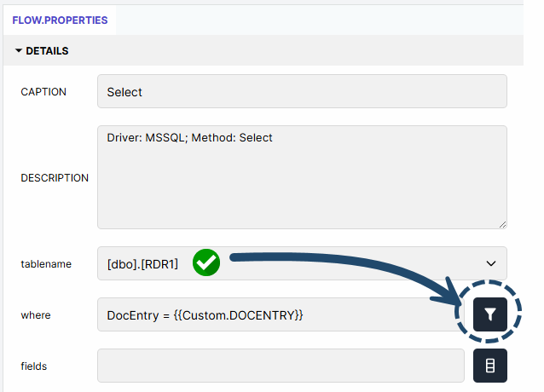
Task: Click the green checkmark beside tablename
Action: 206,262
